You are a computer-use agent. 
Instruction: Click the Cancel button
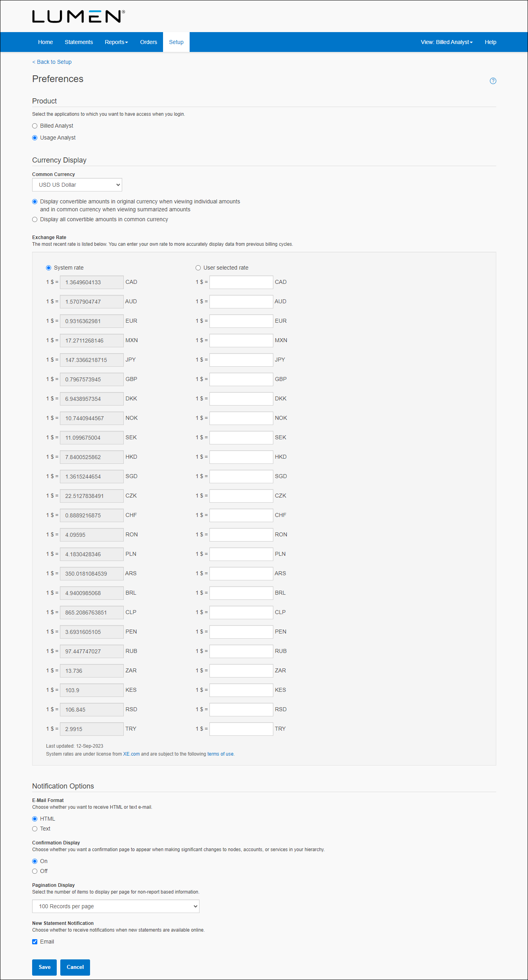coord(75,967)
